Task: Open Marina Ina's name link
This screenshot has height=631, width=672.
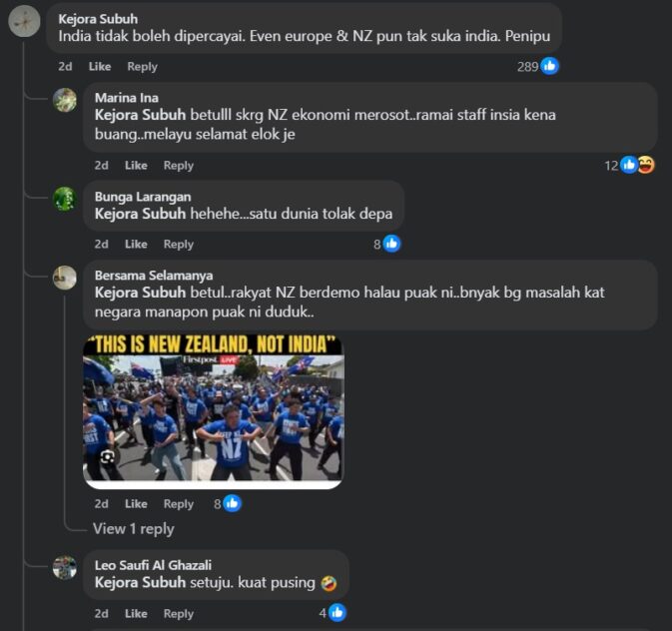Action: pyautogui.click(x=127, y=98)
